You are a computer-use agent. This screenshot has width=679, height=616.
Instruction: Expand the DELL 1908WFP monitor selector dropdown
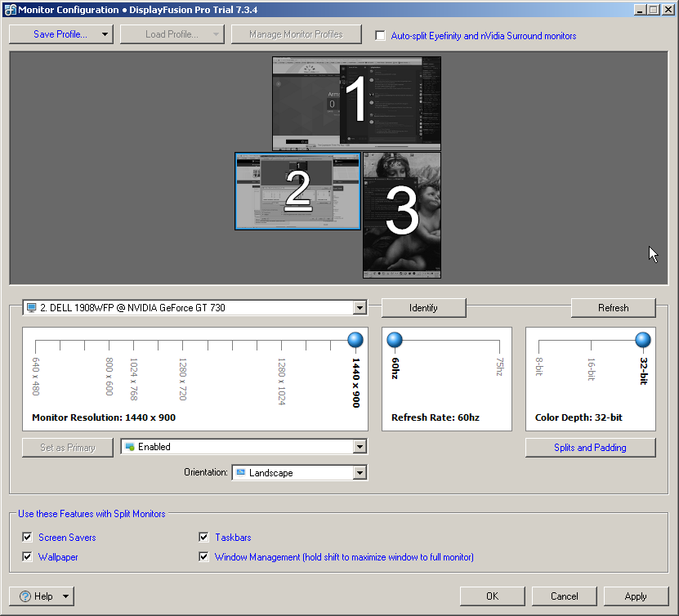pyautogui.click(x=359, y=308)
